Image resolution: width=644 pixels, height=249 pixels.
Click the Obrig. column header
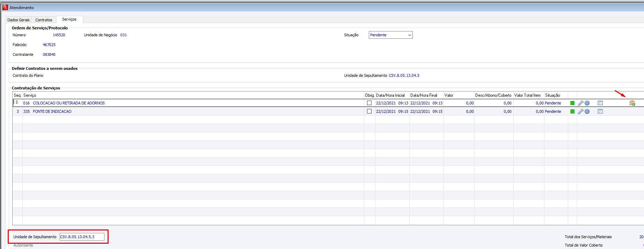point(369,95)
